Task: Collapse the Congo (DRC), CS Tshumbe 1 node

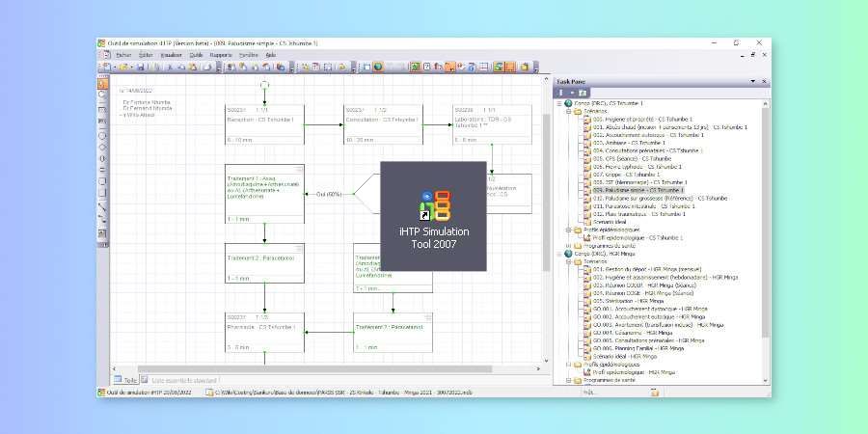Action: point(559,103)
